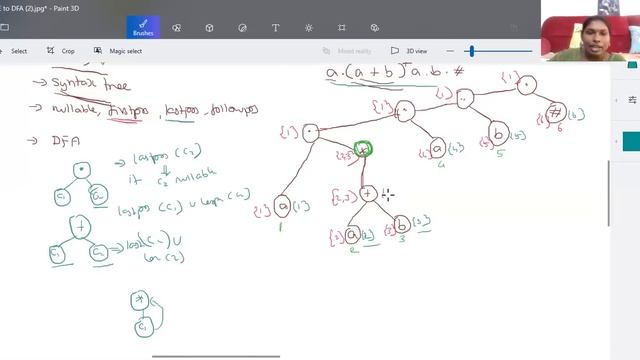This screenshot has width=640, height=360.
Task: Zoom out with the minus button
Action: (x=450, y=51)
